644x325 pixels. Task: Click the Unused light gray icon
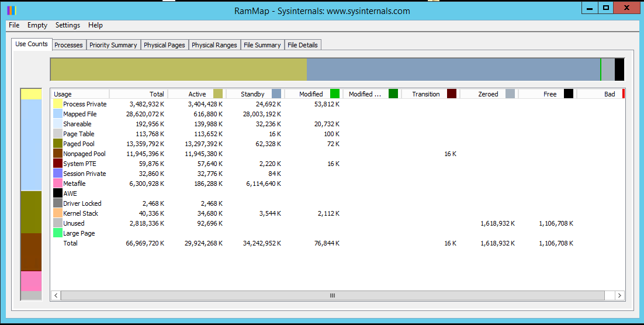[x=57, y=223]
